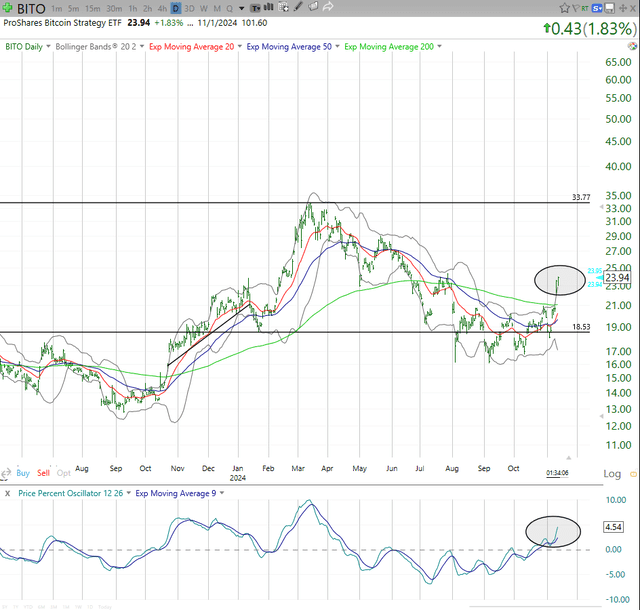
Task: Click the green plus icon beside BITO
Action: coord(7,8)
